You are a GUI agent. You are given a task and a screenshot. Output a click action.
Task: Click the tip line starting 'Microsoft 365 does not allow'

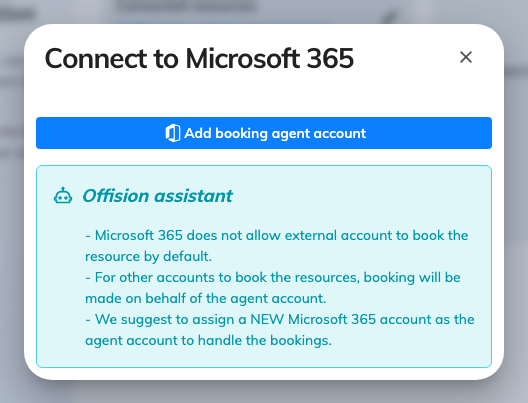276,235
